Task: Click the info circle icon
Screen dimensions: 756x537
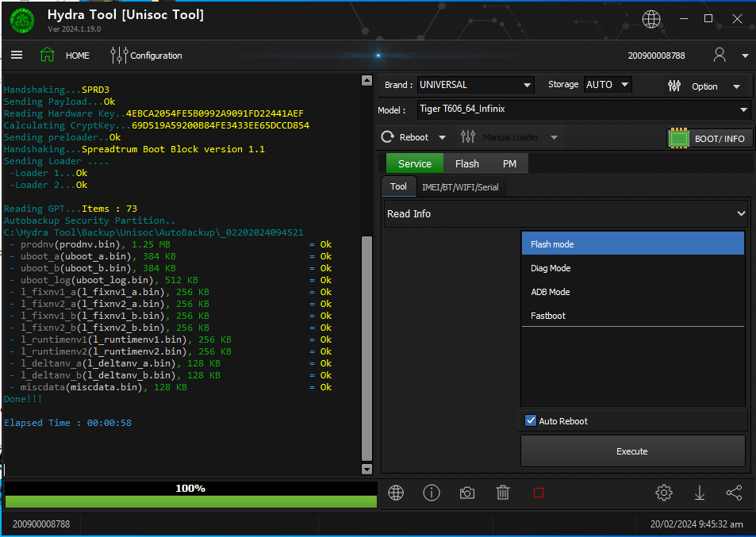Action: pyautogui.click(x=431, y=493)
